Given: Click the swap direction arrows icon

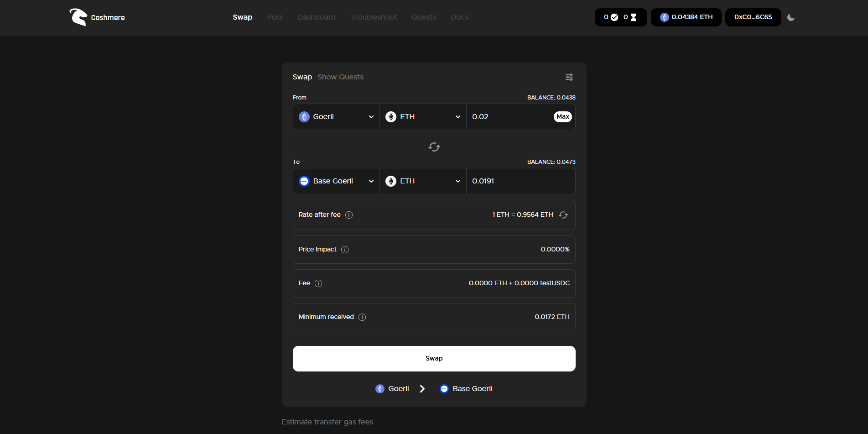Looking at the screenshot, I should [434, 147].
